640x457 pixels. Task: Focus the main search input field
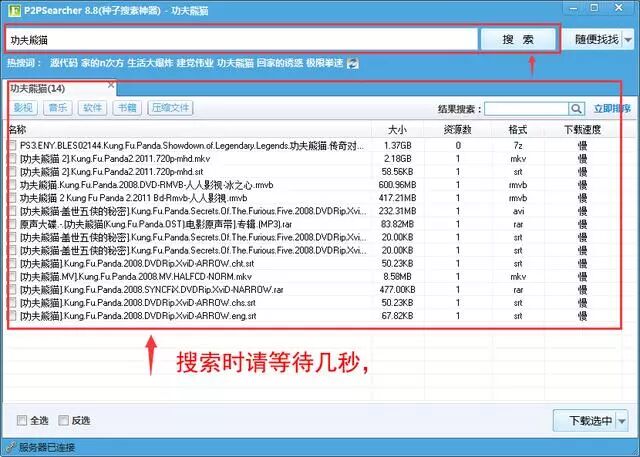point(242,40)
